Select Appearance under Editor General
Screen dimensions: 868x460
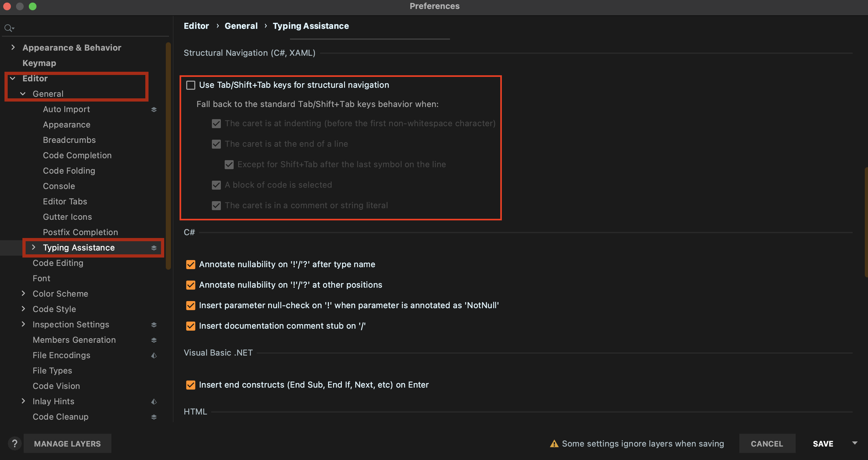coord(67,124)
